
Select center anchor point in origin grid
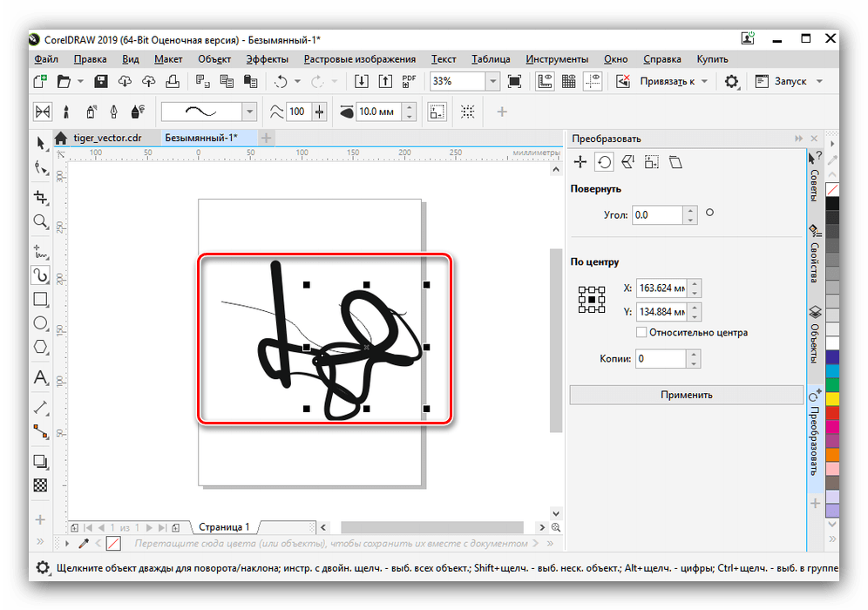click(x=592, y=299)
